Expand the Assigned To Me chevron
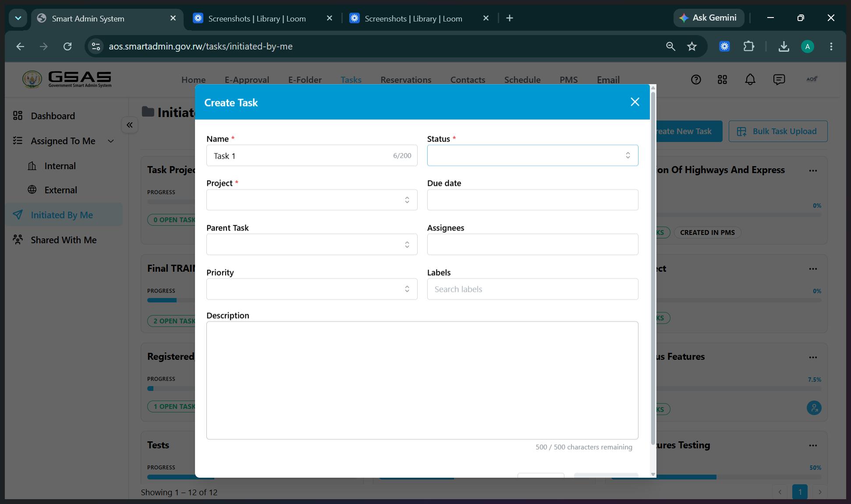 click(x=111, y=141)
